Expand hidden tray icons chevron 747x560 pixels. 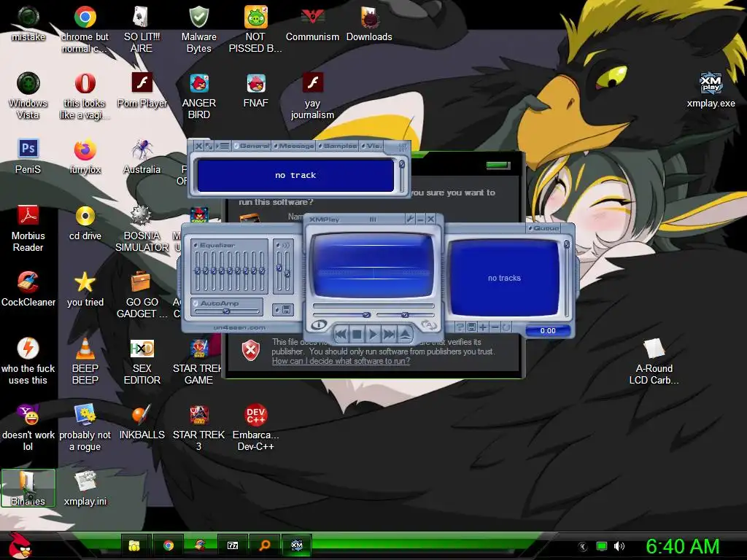583,546
